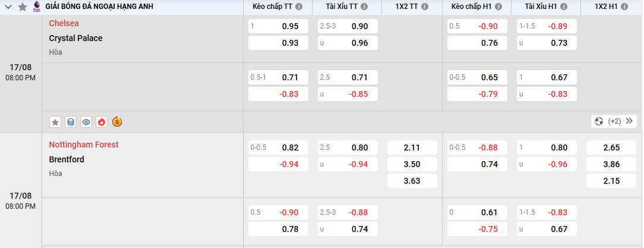644x248 pixels.
Task: Click the 1X2 TT column header
Action: click(407, 7)
